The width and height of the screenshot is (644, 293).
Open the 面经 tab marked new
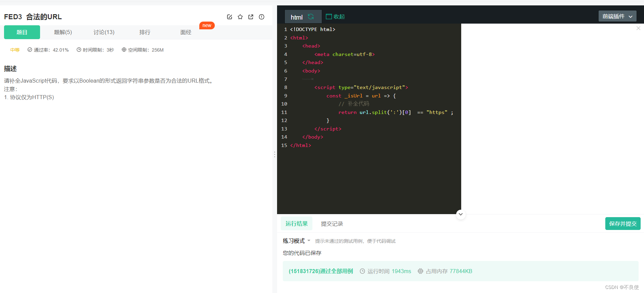click(x=186, y=32)
